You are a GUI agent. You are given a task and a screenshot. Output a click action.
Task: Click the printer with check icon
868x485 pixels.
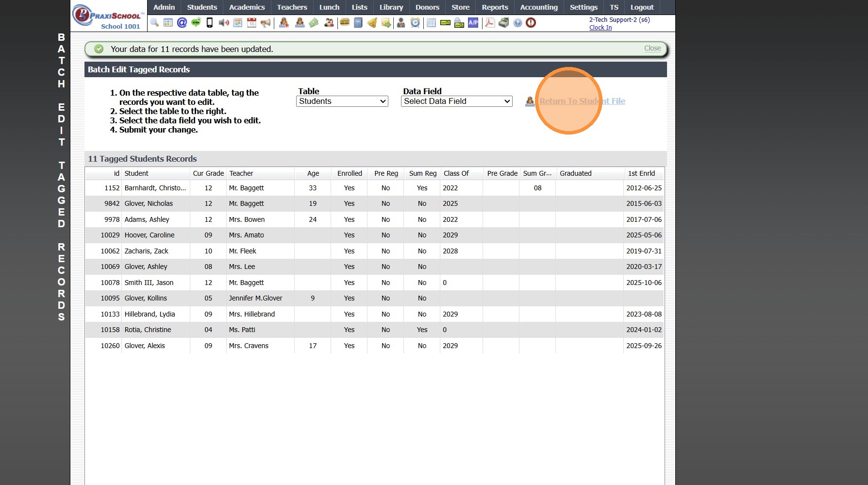point(459,23)
